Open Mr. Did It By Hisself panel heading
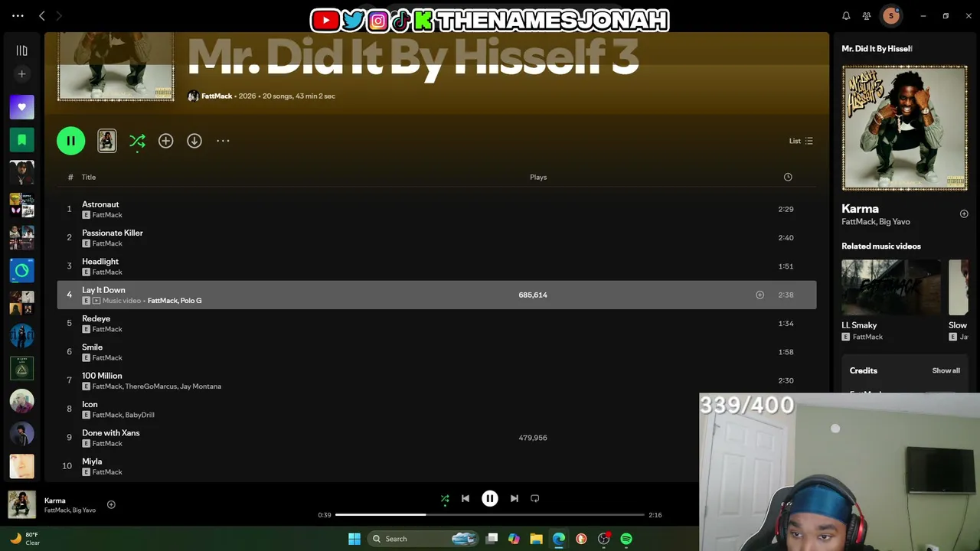 (x=877, y=49)
